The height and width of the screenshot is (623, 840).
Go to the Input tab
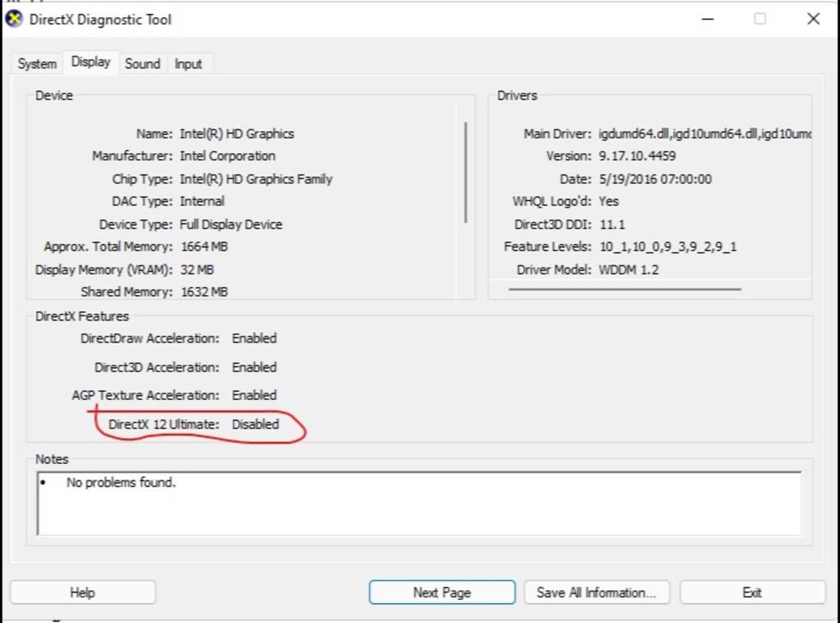tap(188, 64)
